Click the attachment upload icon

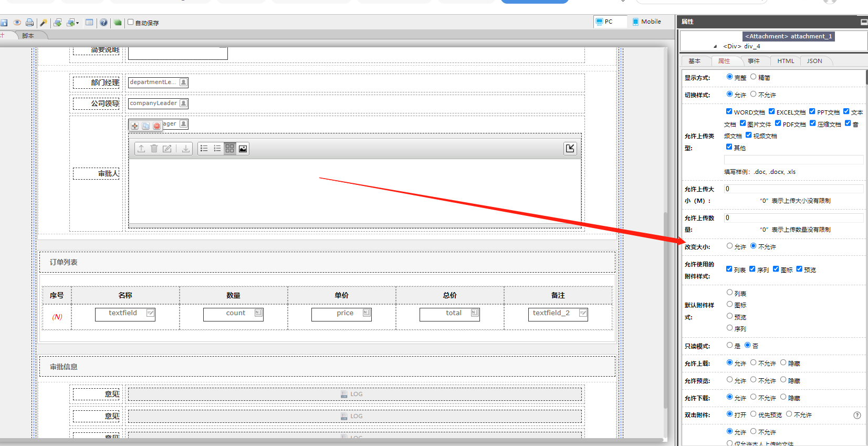141,149
